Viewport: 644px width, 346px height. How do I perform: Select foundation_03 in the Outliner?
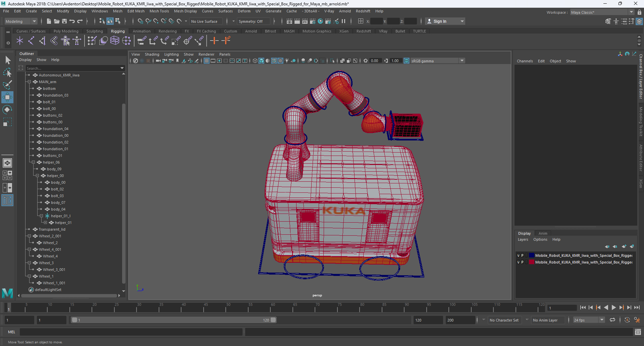[x=55, y=95]
